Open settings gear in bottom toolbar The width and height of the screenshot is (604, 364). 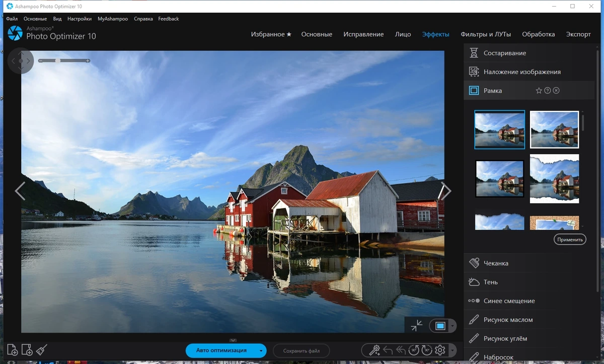pos(440,350)
